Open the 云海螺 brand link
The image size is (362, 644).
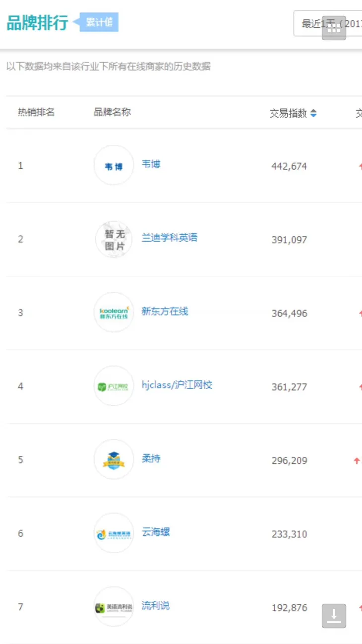156,532
